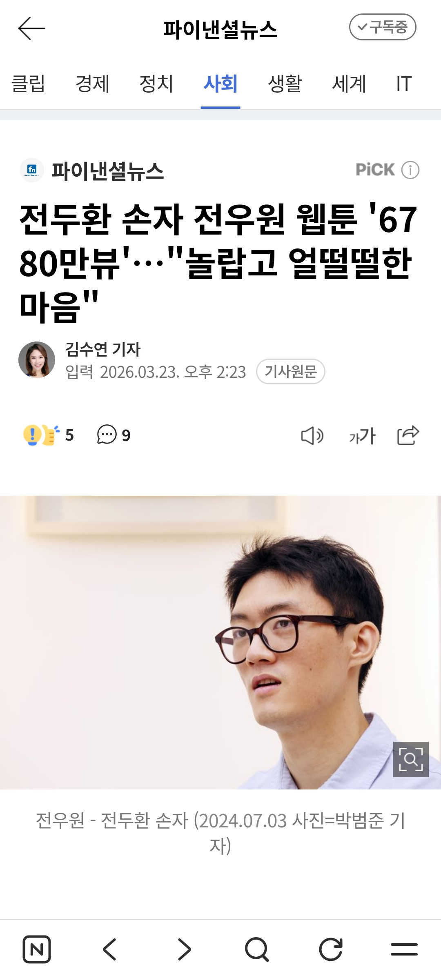441x980 pixels.
Task: Open the 생활 category tab
Action: [285, 84]
